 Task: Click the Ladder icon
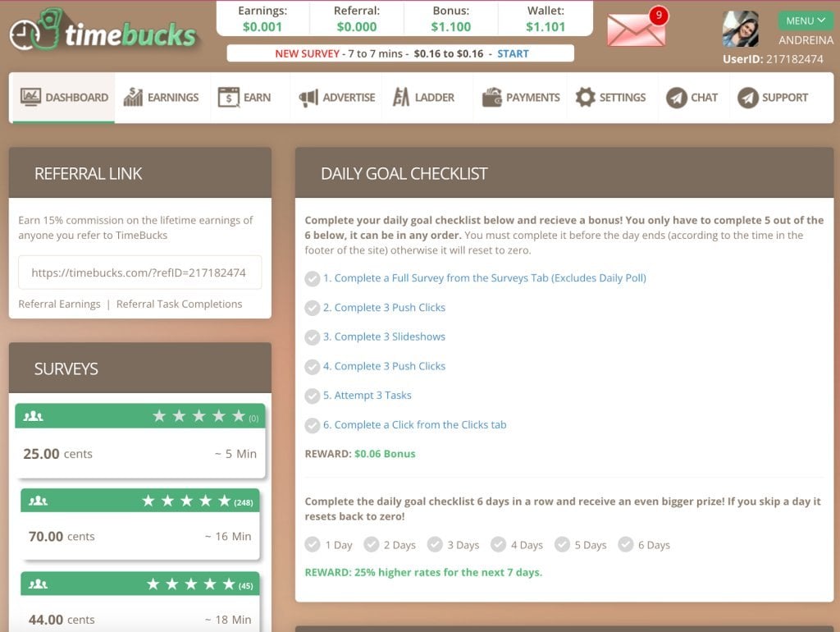(400, 97)
